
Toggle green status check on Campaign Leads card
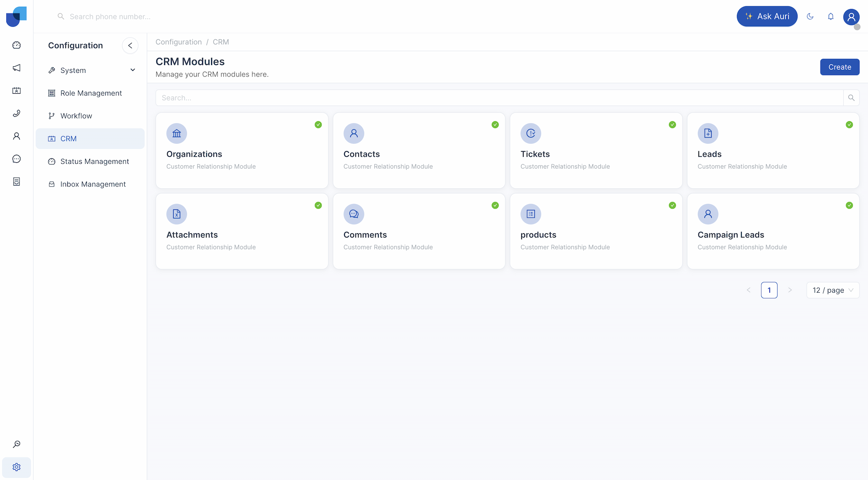[849, 205]
